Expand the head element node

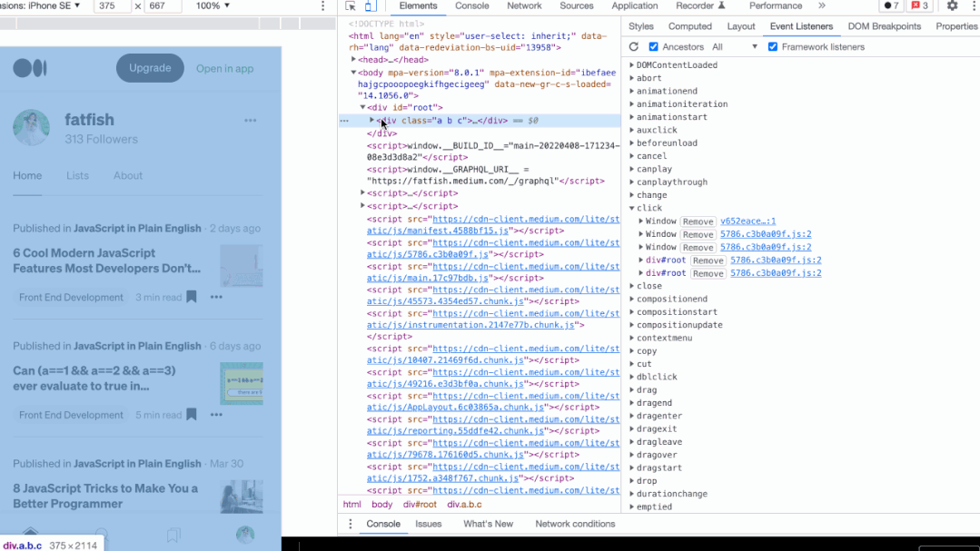pos(353,59)
